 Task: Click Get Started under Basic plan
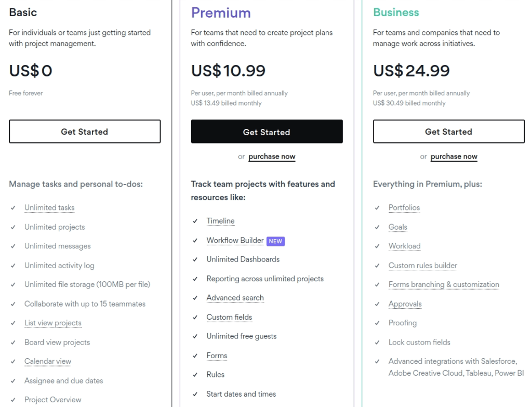coord(85,132)
